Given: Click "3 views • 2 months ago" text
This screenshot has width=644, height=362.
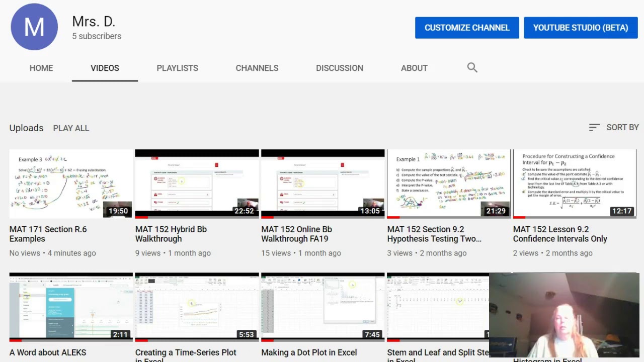Looking at the screenshot, I should [x=427, y=253].
